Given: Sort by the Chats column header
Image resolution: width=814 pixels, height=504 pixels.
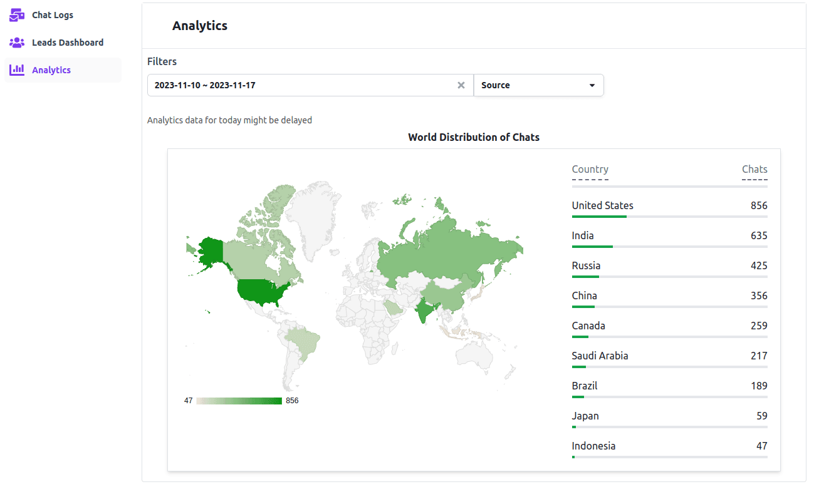Looking at the screenshot, I should click(754, 170).
